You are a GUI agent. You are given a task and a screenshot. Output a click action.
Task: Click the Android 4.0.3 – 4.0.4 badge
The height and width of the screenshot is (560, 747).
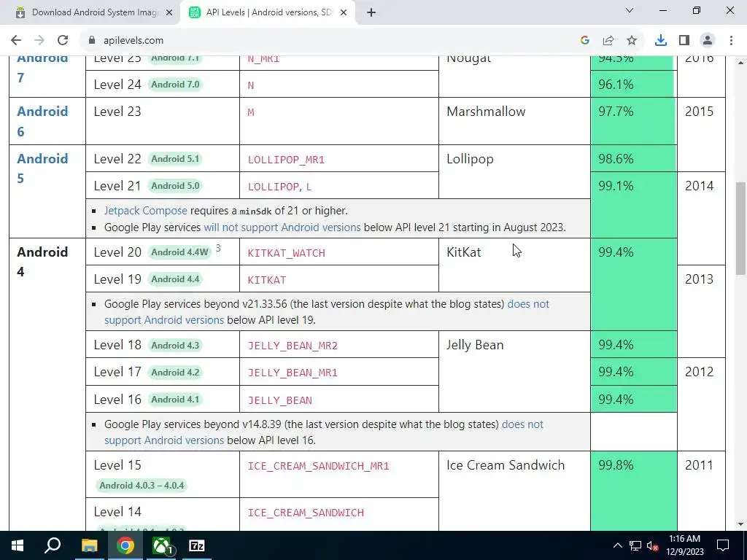tap(142, 486)
